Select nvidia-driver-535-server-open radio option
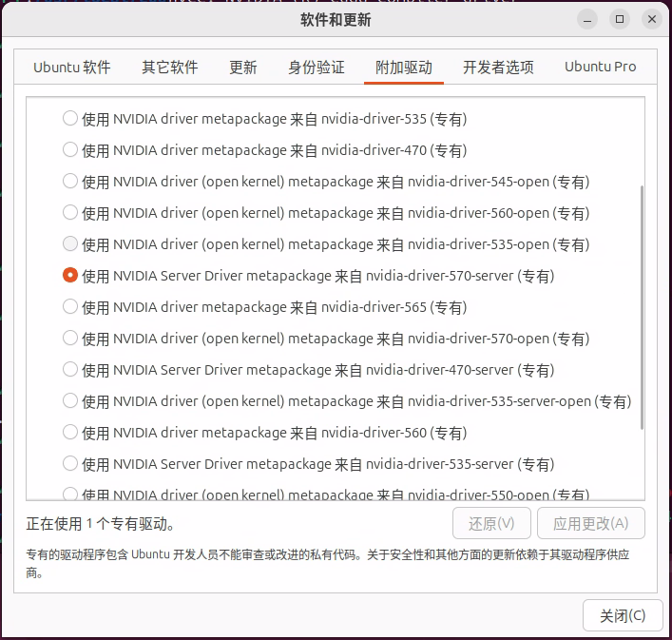The width and height of the screenshot is (672, 640). tap(69, 400)
